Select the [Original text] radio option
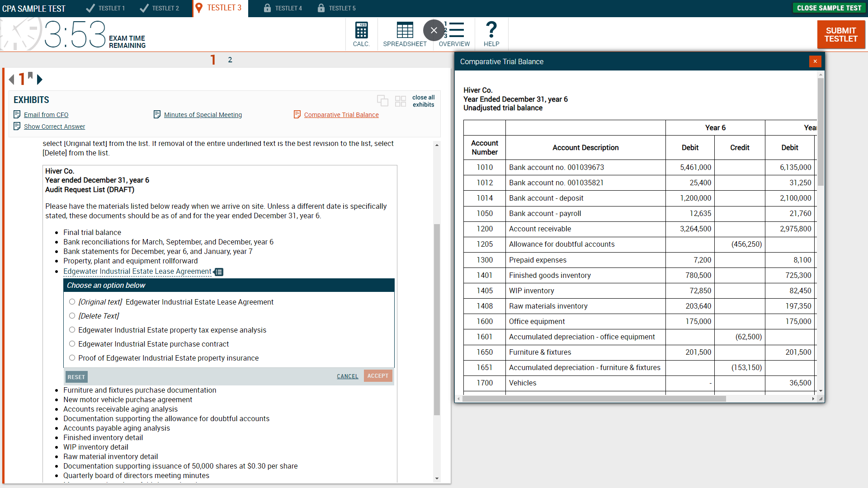The image size is (868, 488). coord(72,302)
